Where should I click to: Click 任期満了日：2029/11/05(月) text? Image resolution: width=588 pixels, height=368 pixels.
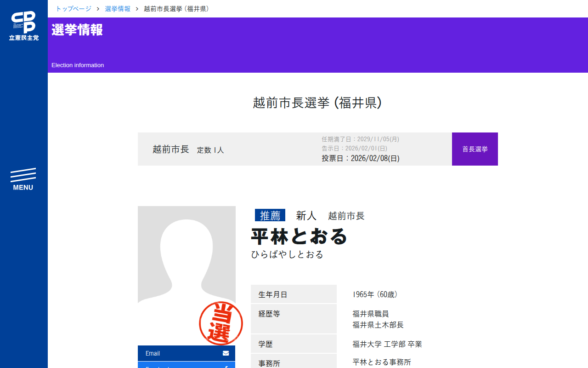click(x=360, y=139)
